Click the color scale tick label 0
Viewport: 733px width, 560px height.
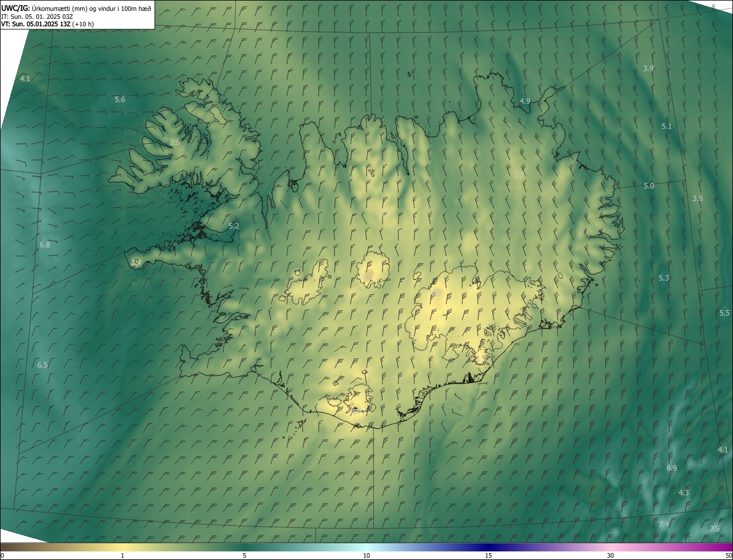click(x=2, y=556)
